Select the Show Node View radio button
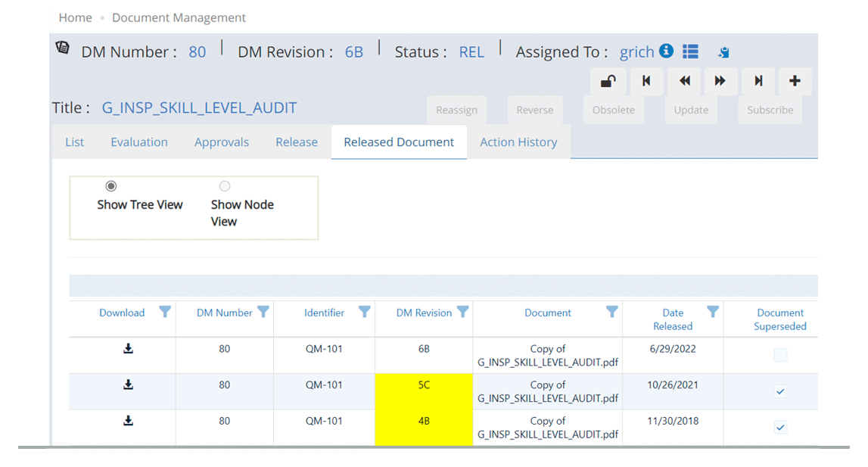The width and height of the screenshot is (868, 467). point(225,185)
